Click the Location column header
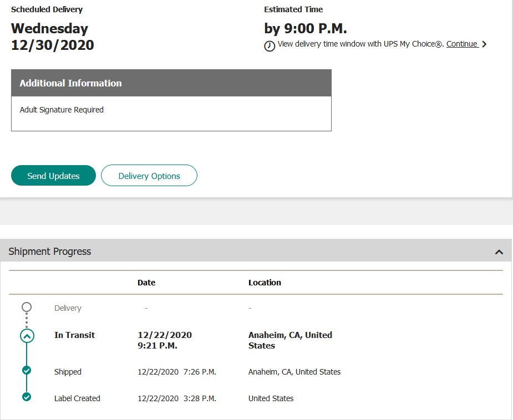The width and height of the screenshot is (513, 420). [x=265, y=283]
